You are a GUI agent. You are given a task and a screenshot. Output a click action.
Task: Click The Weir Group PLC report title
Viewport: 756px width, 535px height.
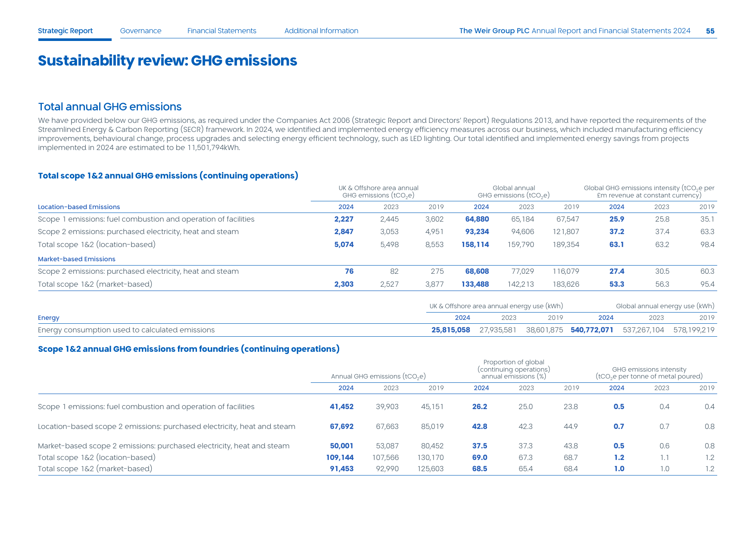click(575, 31)
